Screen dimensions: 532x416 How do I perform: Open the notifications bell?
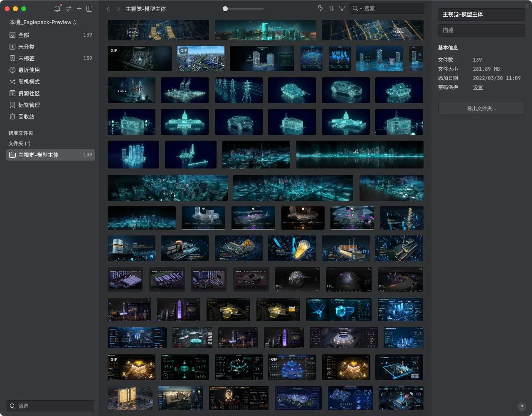click(x=57, y=9)
